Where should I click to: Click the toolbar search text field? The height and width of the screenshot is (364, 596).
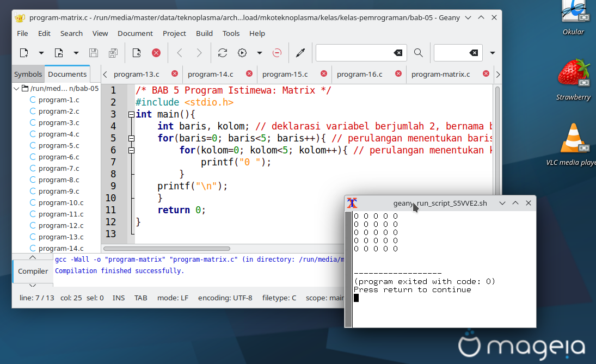(354, 53)
